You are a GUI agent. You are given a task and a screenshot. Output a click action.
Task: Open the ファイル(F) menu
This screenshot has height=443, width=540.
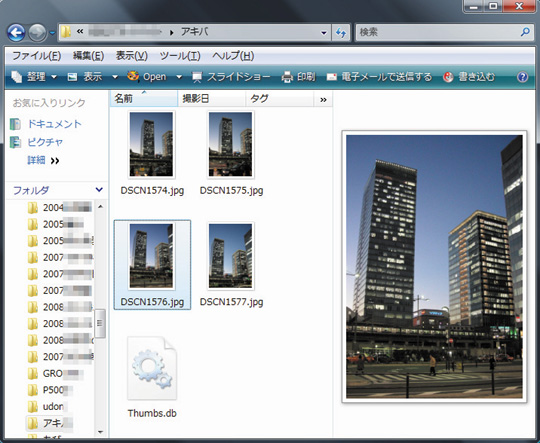(x=37, y=56)
